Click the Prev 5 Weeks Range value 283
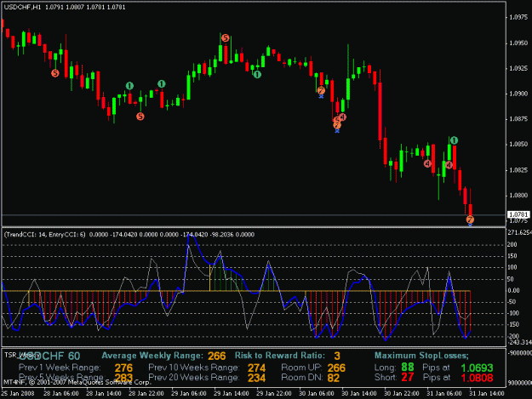The width and height of the screenshot is (532, 399). 123,378
